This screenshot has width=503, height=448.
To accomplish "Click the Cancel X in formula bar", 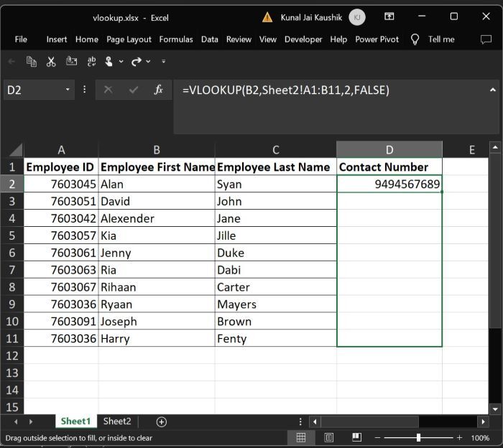I will tap(108, 90).
